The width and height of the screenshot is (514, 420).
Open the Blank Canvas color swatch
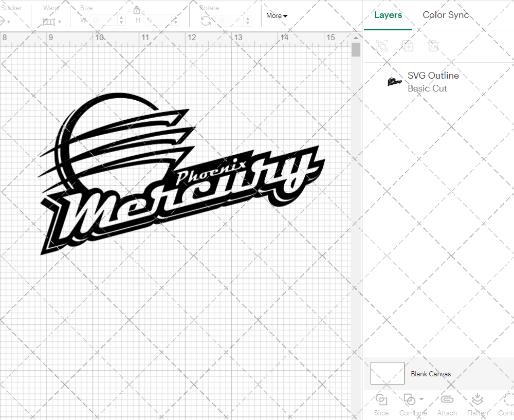(x=387, y=374)
